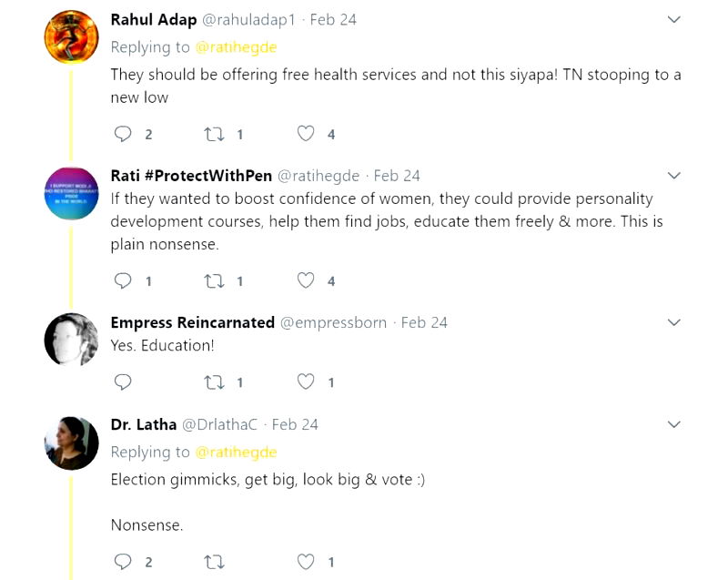Retweet Rahul Adap's tweet

point(215,134)
